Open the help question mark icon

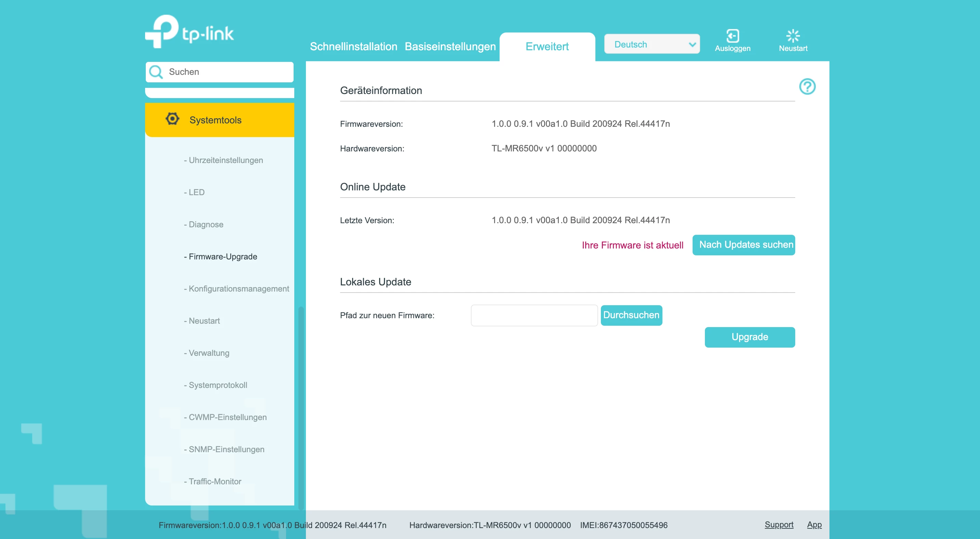pyautogui.click(x=807, y=87)
